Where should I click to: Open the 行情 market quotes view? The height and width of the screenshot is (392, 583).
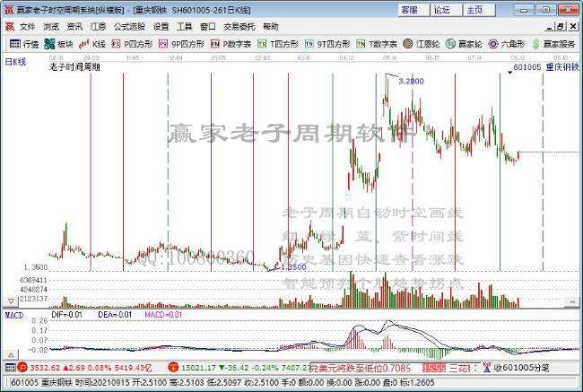pyautogui.click(x=24, y=44)
